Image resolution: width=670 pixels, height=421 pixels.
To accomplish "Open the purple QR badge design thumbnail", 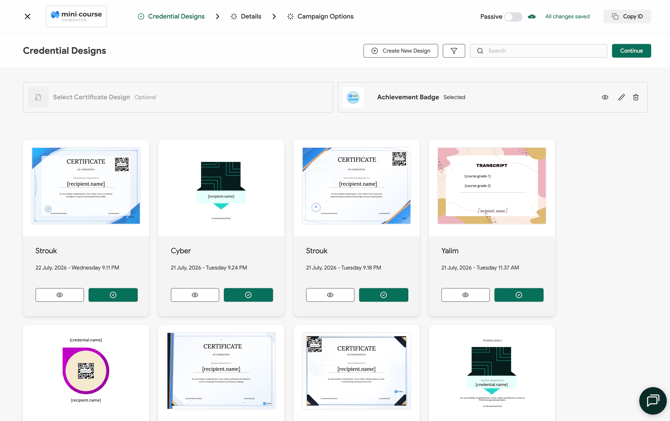I will 86,371.
